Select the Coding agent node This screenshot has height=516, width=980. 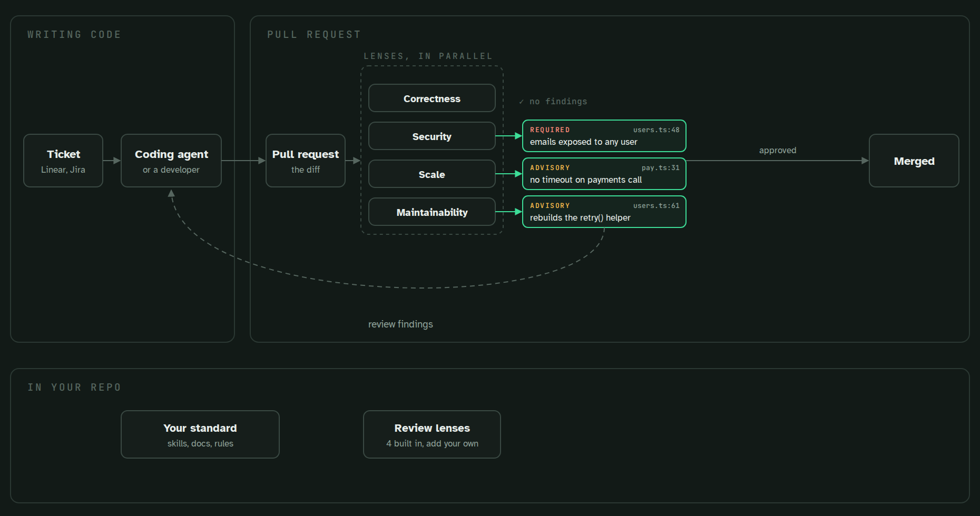[171, 161]
